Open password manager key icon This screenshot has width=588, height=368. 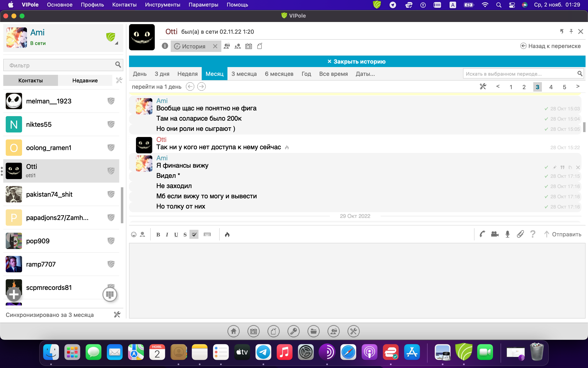click(294, 331)
